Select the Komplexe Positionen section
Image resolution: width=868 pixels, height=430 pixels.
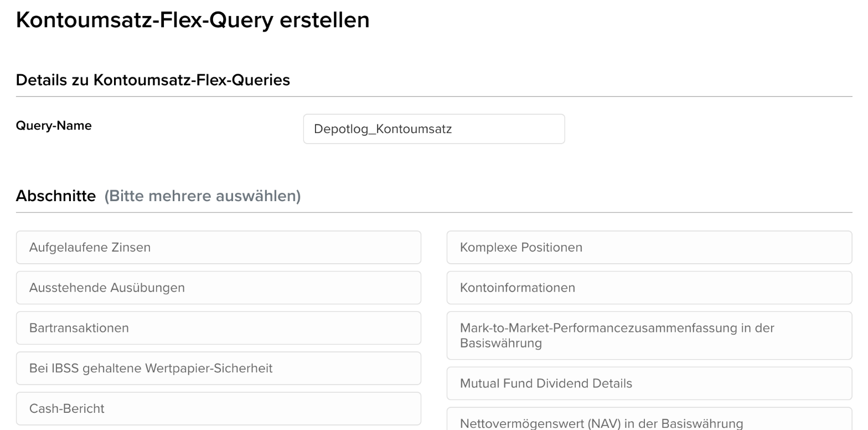tap(649, 247)
